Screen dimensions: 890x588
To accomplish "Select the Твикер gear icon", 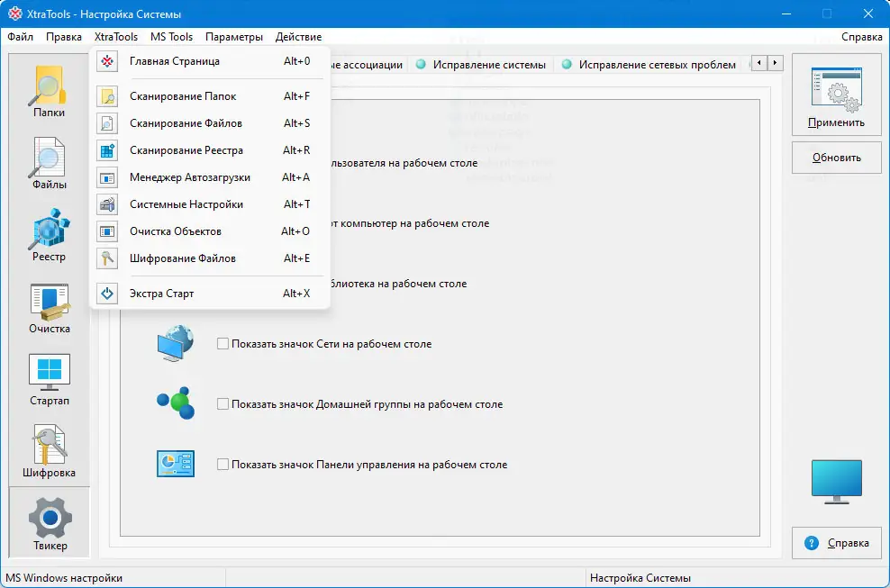I will pyautogui.click(x=50, y=518).
